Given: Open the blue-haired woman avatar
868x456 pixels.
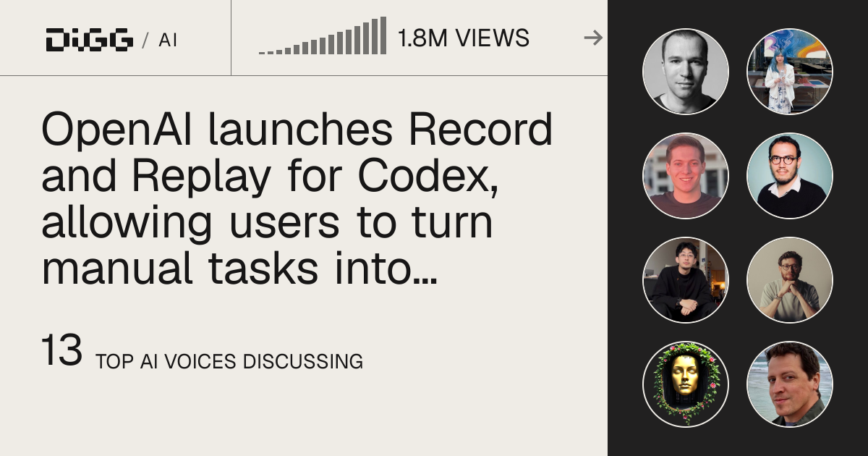Looking at the screenshot, I should (x=790, y=72).
